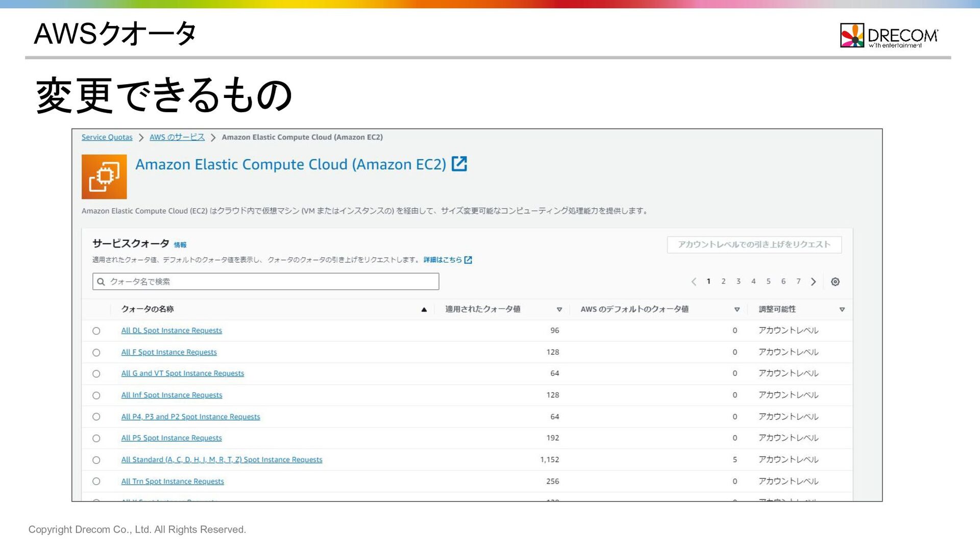This screenshot has width=980, height=551.
Task: Click the DRECOM logo
Action: pos(889,35)
